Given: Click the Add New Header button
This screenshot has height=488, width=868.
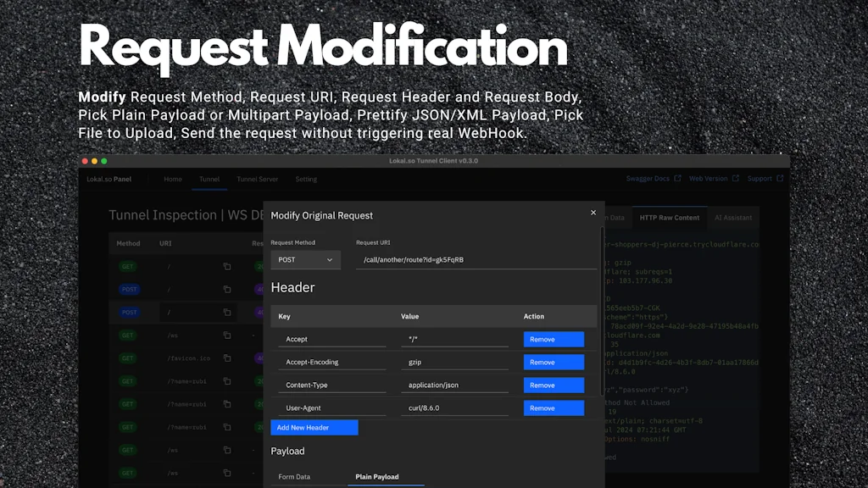Looking at the screenshot, I should tap(314, 428).
